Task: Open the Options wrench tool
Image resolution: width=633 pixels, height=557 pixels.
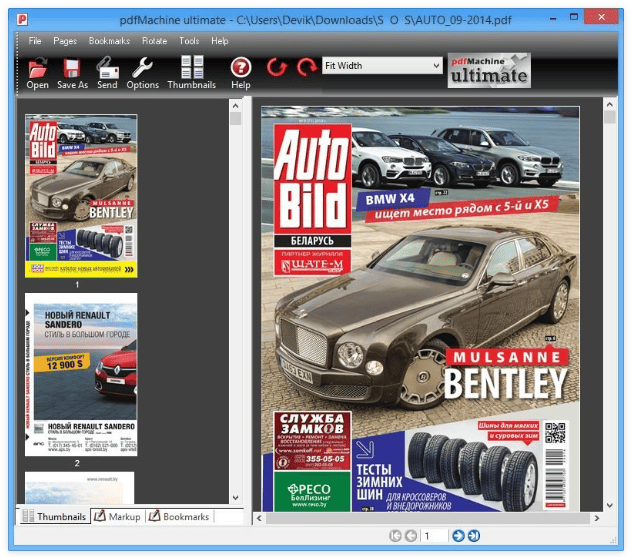Action: click(x=143, y=73)
